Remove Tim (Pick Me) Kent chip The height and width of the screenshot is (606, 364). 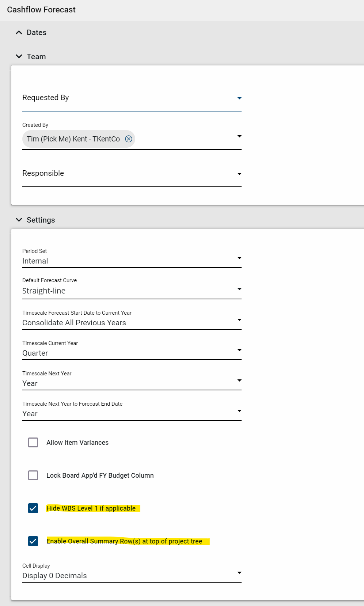tap(129, 139)
